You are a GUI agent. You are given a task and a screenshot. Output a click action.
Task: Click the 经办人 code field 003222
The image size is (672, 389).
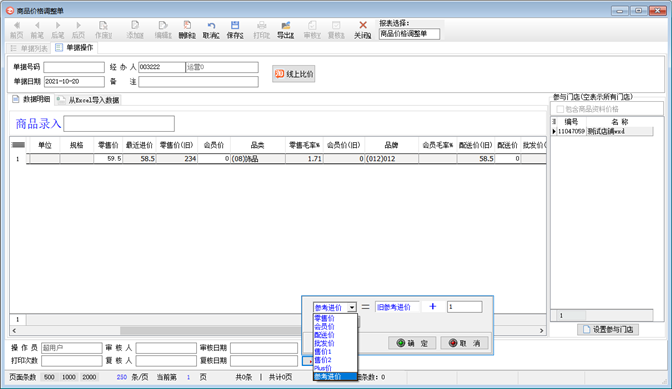click(x=162, y=67)
